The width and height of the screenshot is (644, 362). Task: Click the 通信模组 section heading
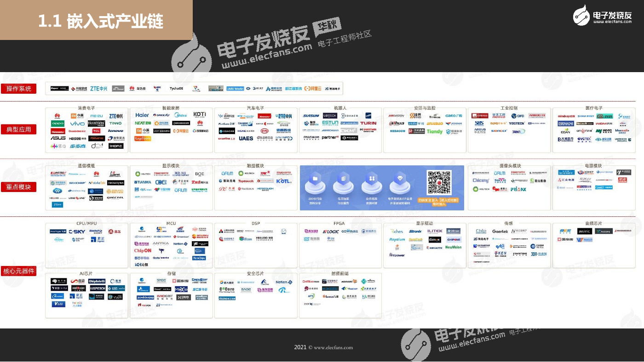point(86,166)
